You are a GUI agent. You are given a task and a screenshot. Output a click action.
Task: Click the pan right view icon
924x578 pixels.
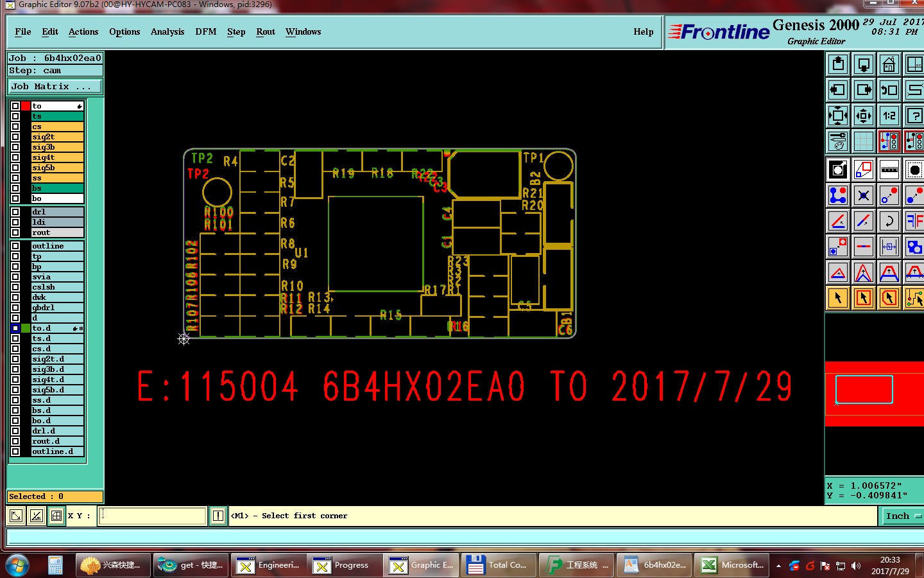point(864,90)
